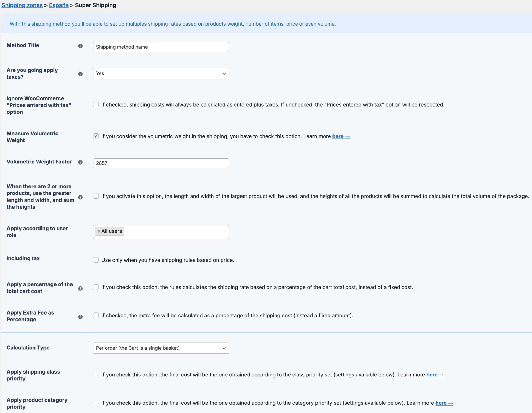Viewport: 532px width, 413px height.
Task: Click the user role selection box
Action: coord(175,232)
